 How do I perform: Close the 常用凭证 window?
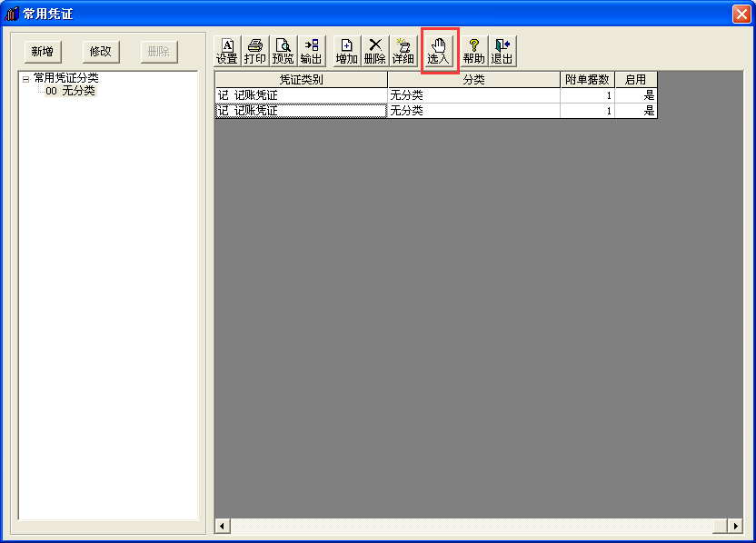click(x=741, y=14)
